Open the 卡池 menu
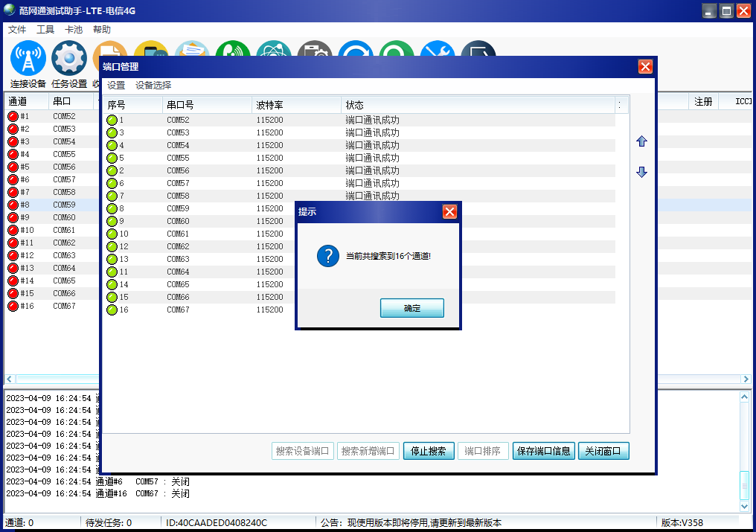 click(74, 30)
